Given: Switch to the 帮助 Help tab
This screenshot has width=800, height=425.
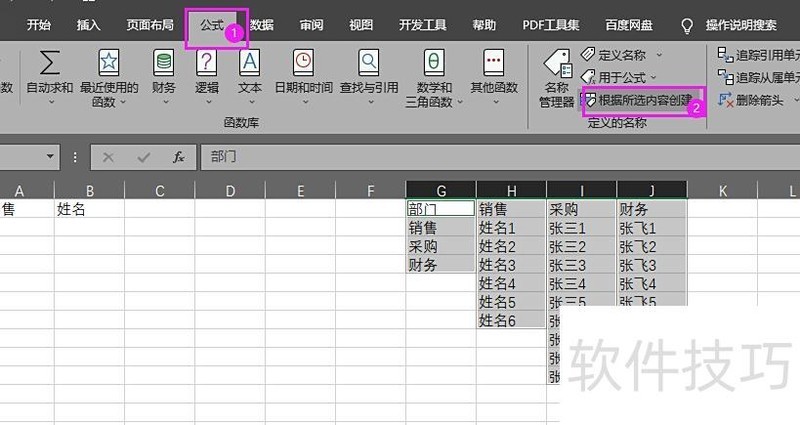Looking at the screenshot, I should [x=484, y=25].
